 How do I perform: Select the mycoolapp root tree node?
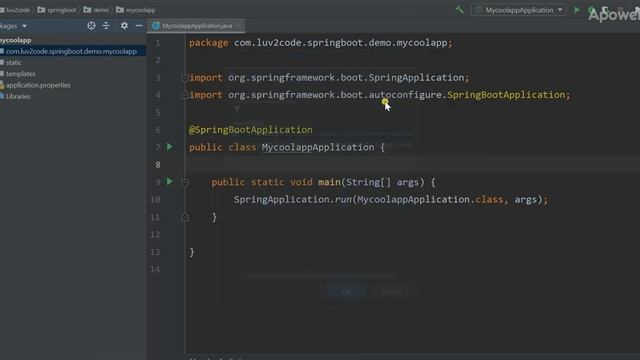coord(16,40)
